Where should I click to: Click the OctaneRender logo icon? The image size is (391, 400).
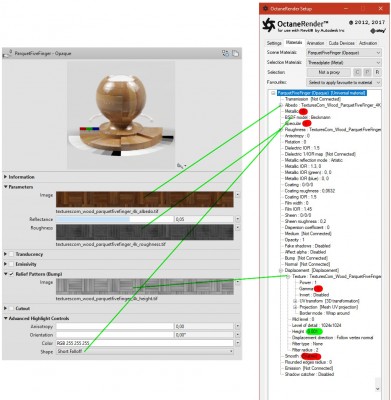point(269,25)
